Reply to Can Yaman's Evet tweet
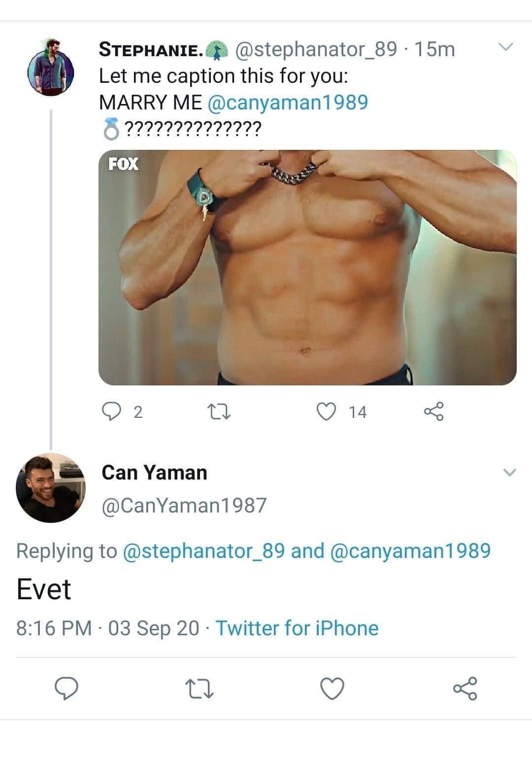532x757 pixels. 66,688
